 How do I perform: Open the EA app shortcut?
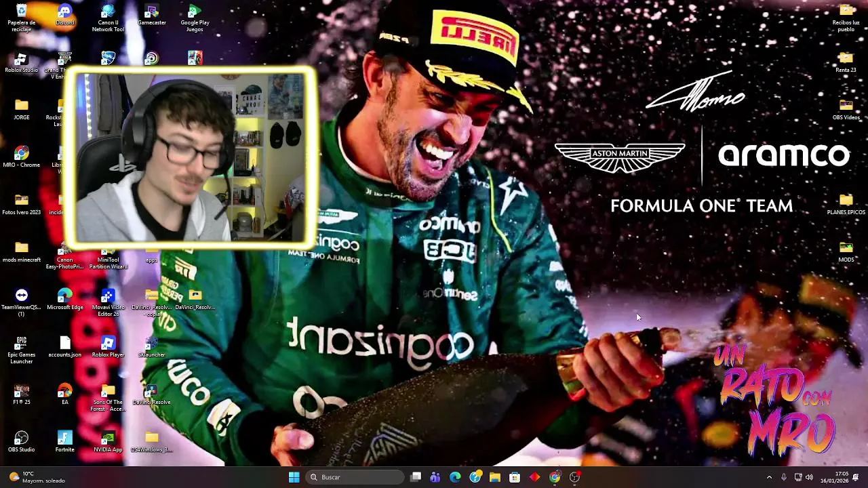coord(65,394)
